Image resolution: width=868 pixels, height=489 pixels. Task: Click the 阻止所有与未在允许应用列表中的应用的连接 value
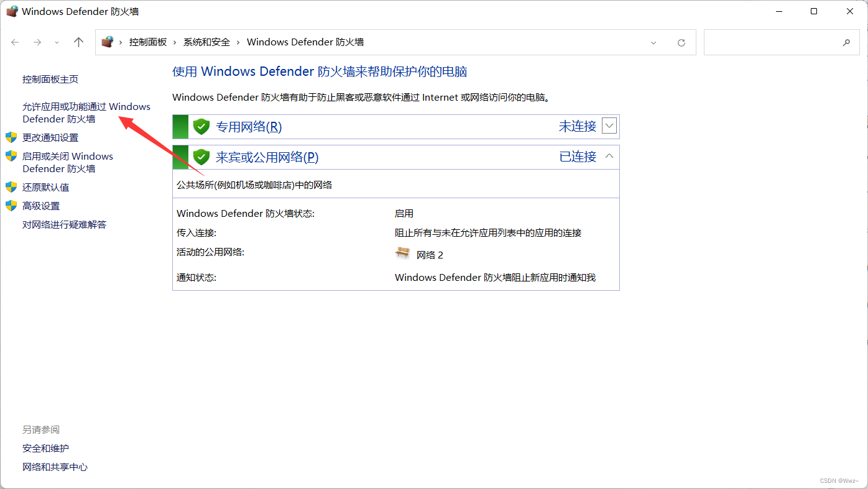pyautogui.click(x=488, y=233)
